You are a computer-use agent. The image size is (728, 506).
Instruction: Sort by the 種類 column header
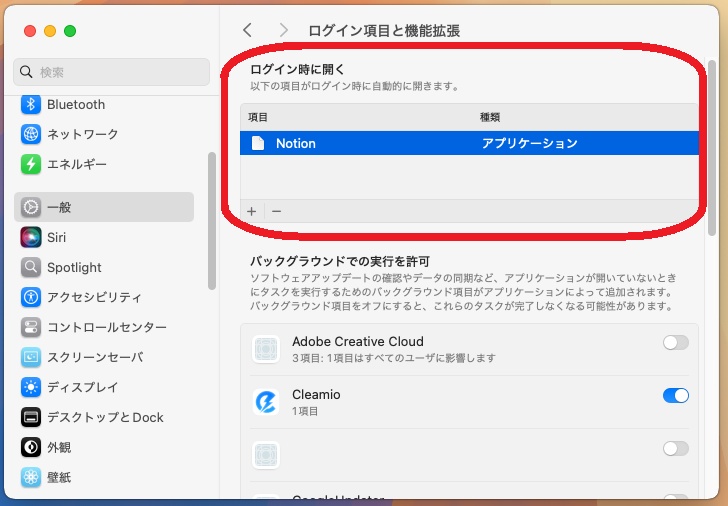coord(490,117)
